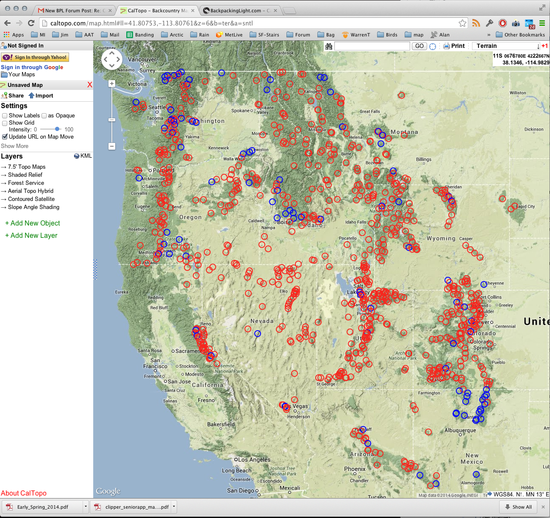Adjust the grid Intensity slider
This screenshot has height=518, width=550.
coord(57,129)
